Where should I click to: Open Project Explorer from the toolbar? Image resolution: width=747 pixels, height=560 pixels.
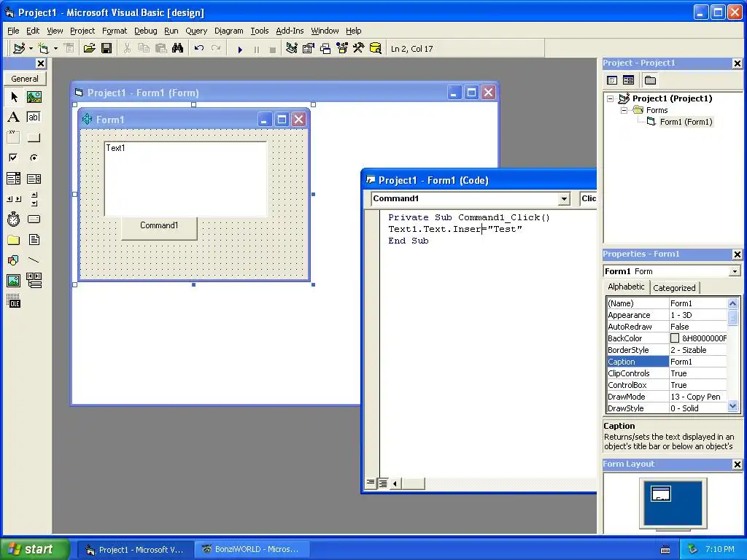coord(292,48)
